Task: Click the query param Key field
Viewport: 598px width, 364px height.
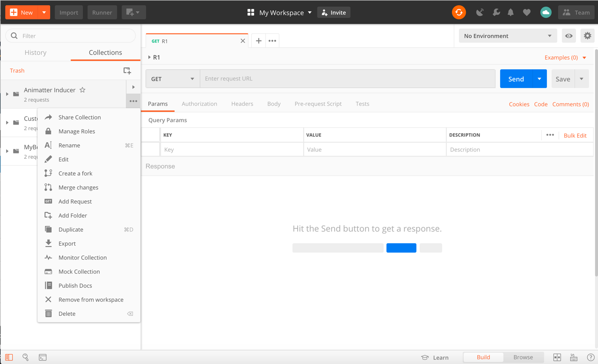Action: pos(232,150)
